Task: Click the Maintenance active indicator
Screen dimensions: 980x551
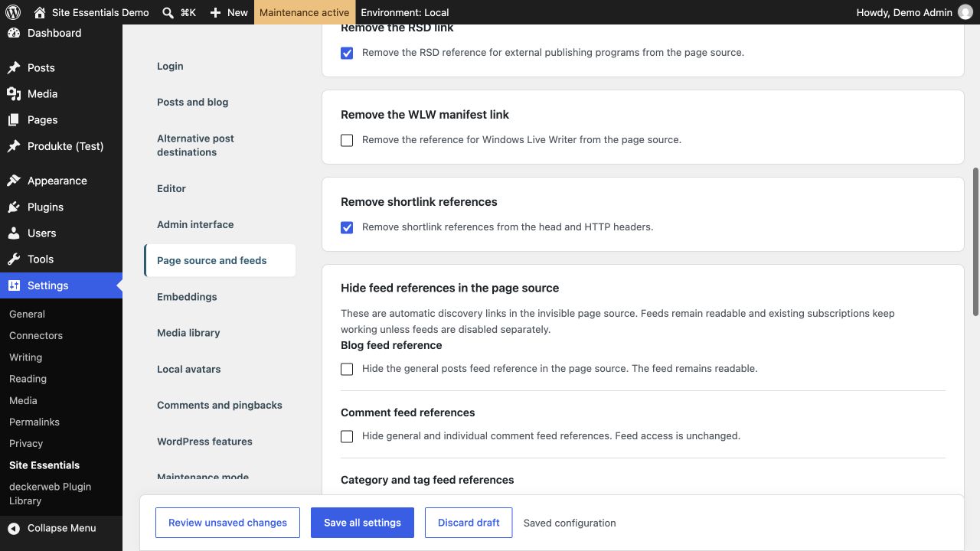Action: tap(304, 12)
